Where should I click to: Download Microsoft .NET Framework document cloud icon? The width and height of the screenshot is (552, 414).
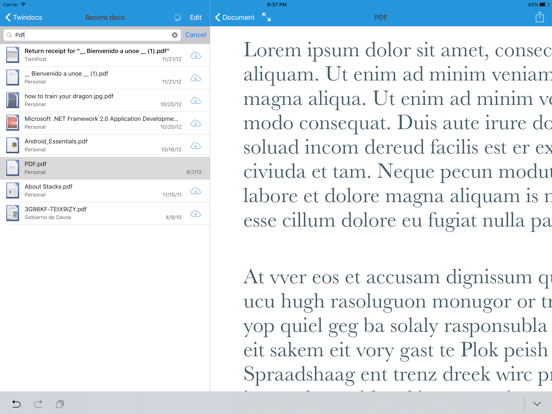pos(195,123)
